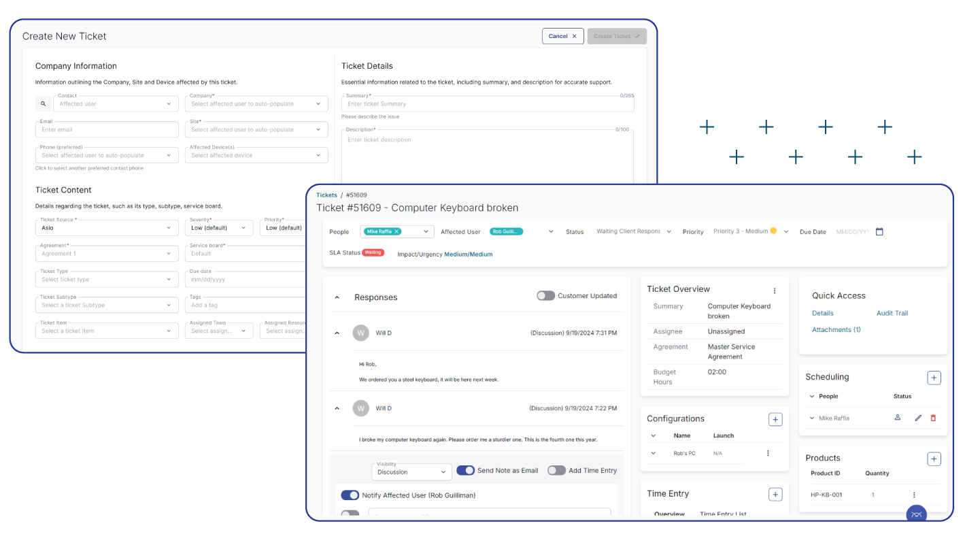Add a new scheduling entry
This screenshot has height=545, width=980.
934,378
